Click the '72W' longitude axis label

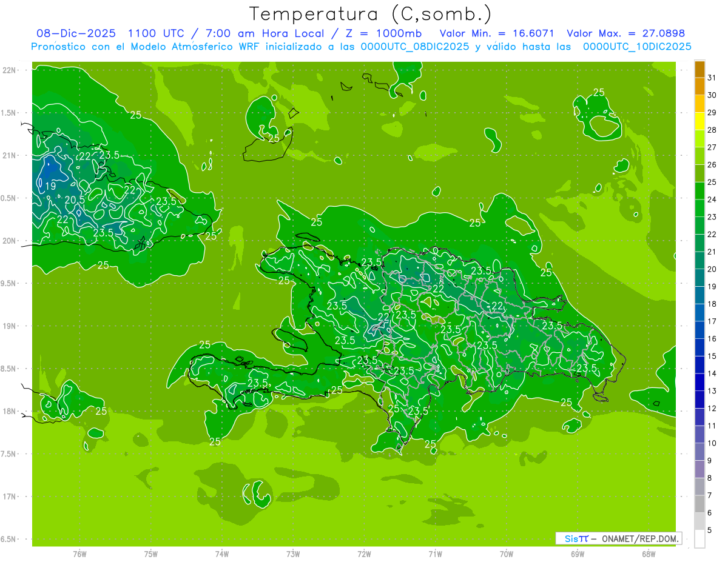[364, 554]
